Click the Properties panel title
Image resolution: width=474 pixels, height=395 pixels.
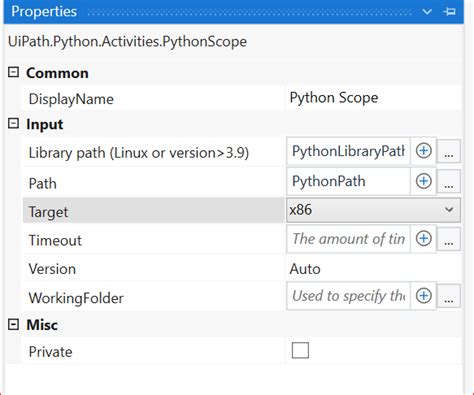tap(44, 12)
